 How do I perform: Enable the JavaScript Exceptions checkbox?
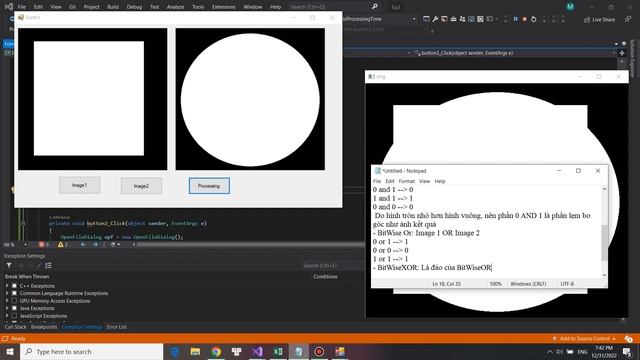14,316
